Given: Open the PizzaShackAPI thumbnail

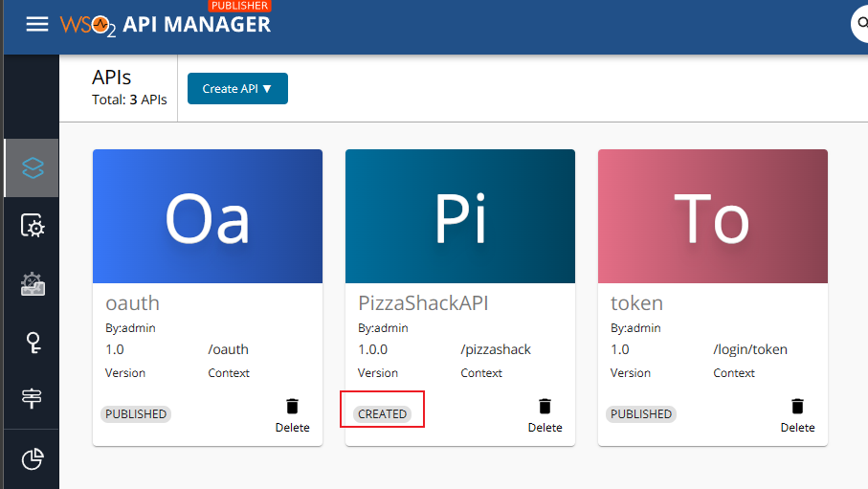Looking at the screenshot, I should (x=460, y=216).
